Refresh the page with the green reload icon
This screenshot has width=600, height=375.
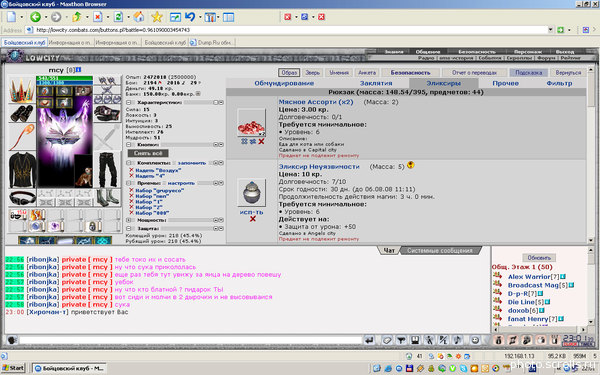(x=118, y=17)
